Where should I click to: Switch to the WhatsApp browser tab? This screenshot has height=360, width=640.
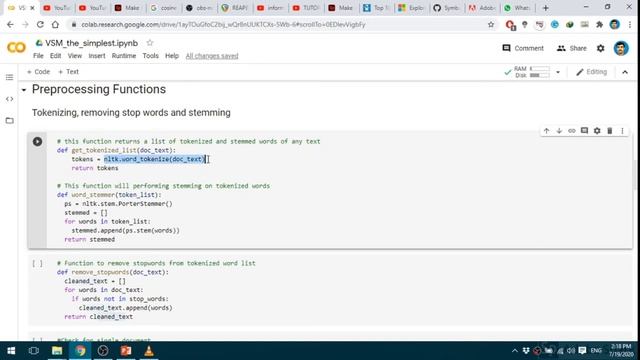click(516, 8)
